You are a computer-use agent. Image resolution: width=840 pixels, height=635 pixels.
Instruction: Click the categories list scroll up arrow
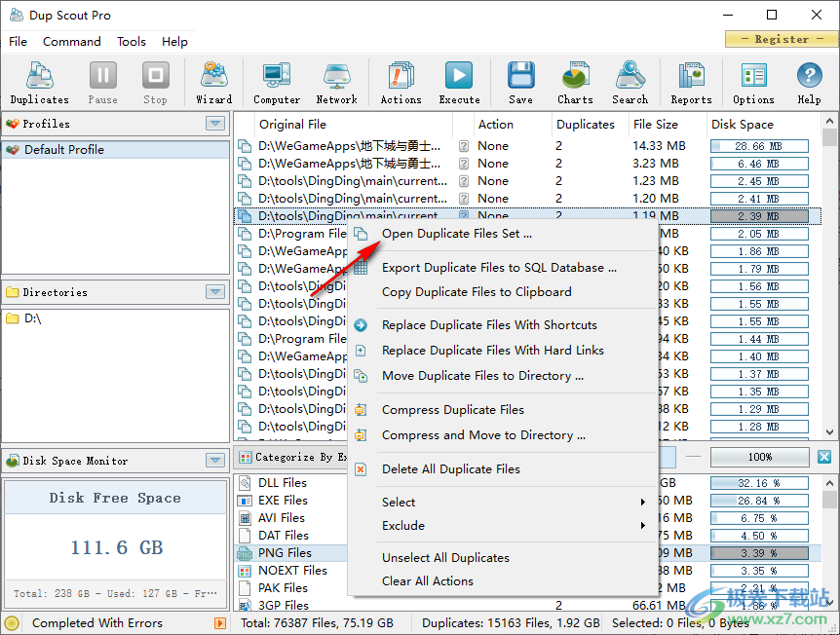830,482
